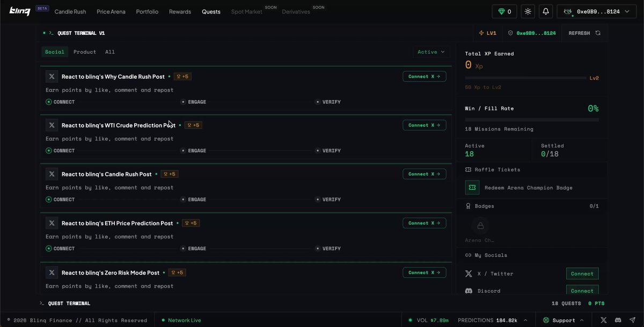Select the VERIFY step on WTI Crude Prediction quest
Screen dimensions: 644x327
tap(328, 151)
